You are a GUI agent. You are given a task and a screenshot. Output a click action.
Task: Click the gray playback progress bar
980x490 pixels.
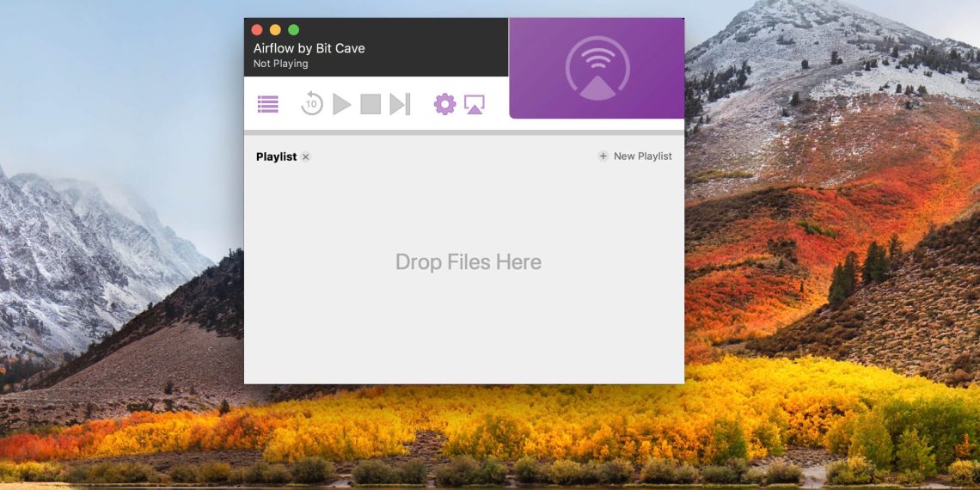tap(464, 132)
